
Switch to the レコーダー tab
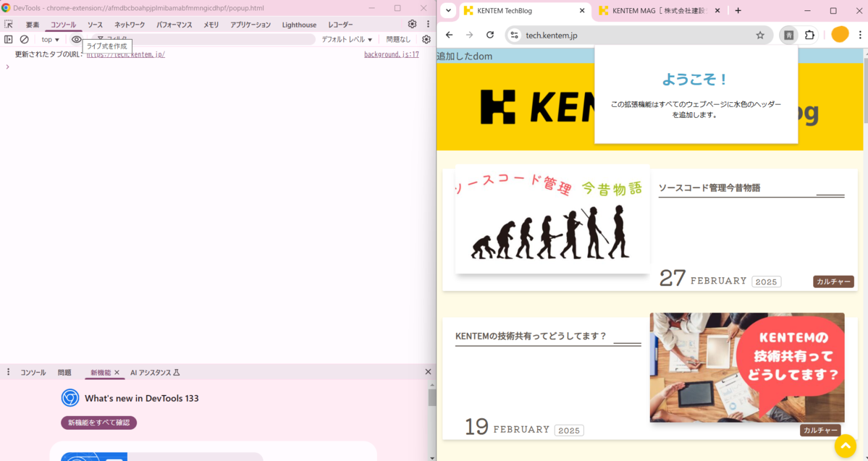pos(340,25)
